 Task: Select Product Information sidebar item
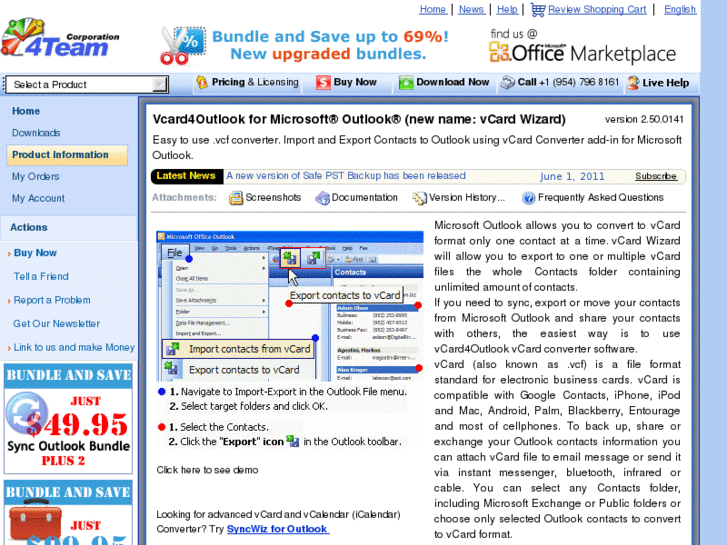[67, 155]
